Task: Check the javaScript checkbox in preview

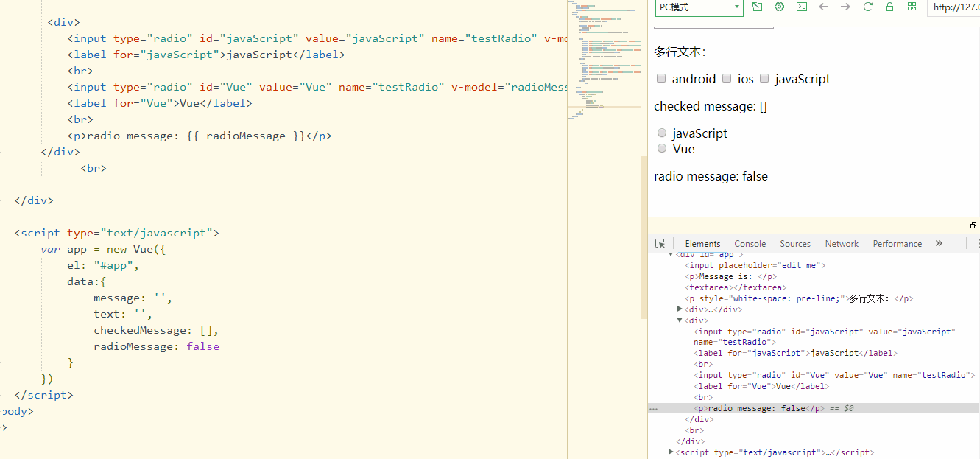Action: coord(764,78)
